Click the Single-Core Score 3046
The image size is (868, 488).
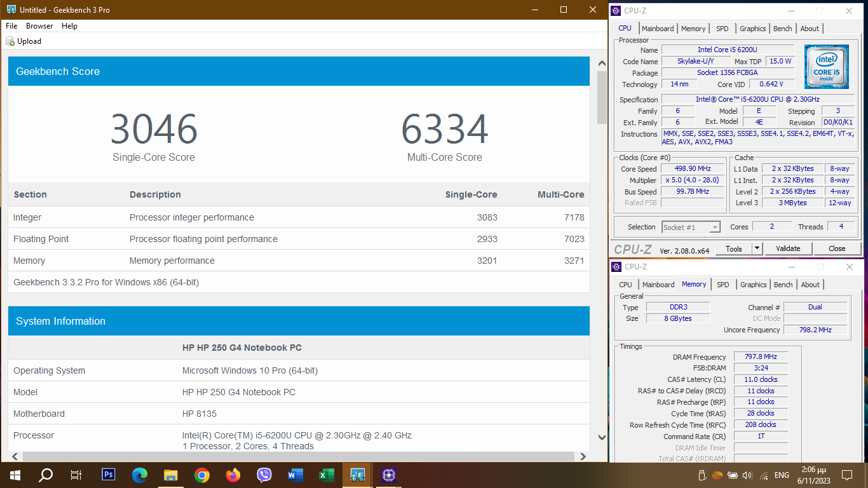tap(154, 129)
